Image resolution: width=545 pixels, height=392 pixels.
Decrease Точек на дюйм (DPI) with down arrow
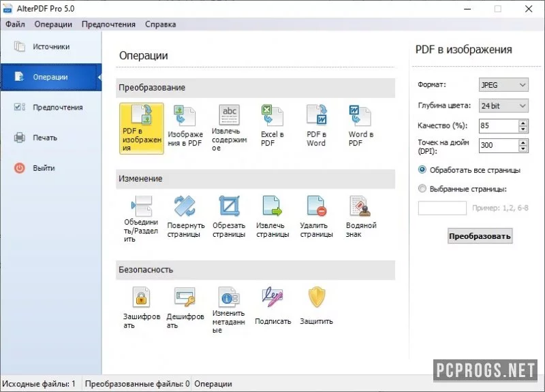pos(523,148)
